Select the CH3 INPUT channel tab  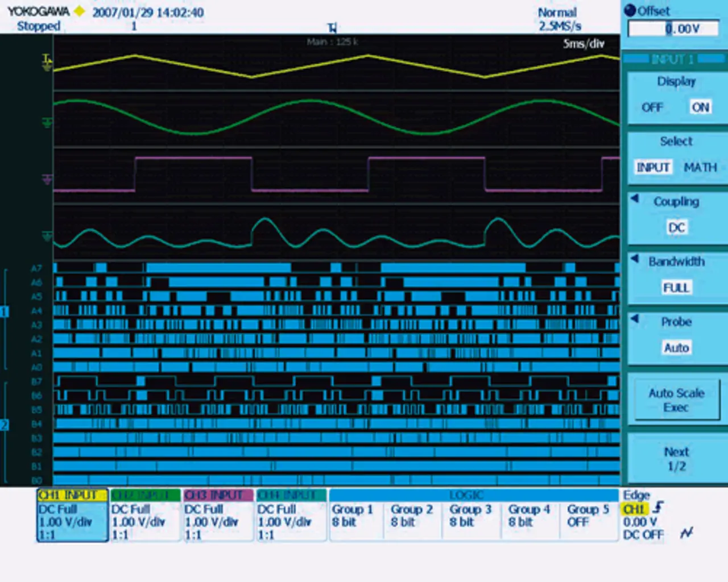point(217,496)
